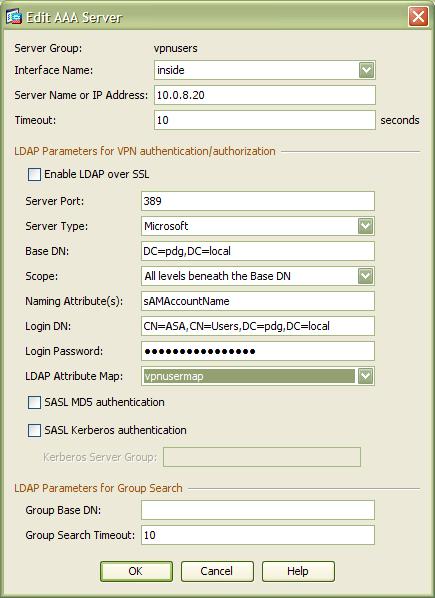
Task: Open Help for this dialog
Action: click(x=298, y=571)
